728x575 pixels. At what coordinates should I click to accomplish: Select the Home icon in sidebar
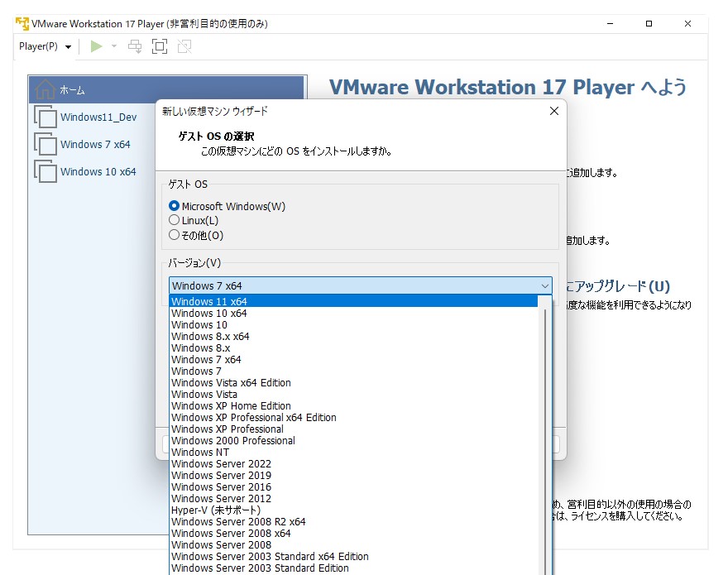pos(45,89)
